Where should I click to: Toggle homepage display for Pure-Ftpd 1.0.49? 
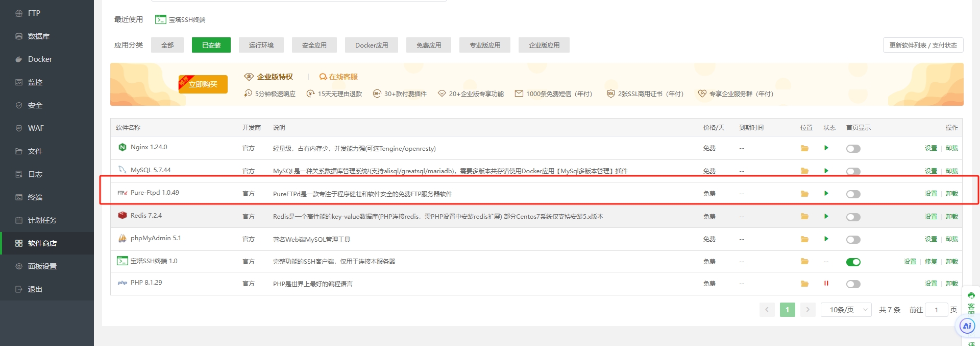point(853,194)
